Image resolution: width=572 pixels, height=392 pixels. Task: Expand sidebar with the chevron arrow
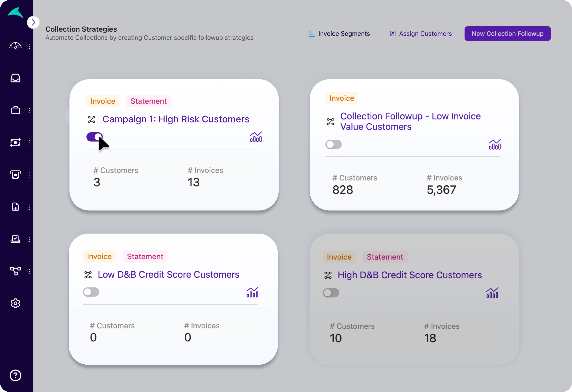(33, 23)
